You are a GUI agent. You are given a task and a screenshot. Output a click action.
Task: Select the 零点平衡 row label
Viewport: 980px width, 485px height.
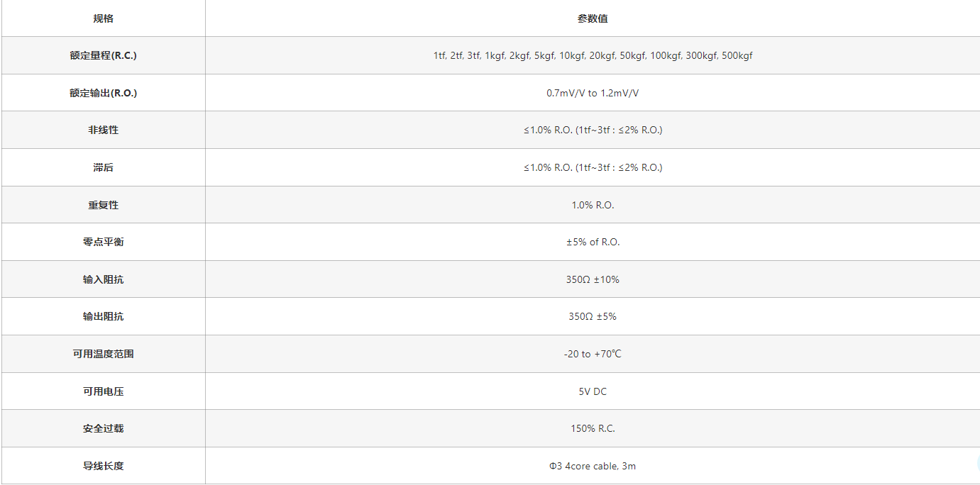pyautogui.click(x=103, y=242)
